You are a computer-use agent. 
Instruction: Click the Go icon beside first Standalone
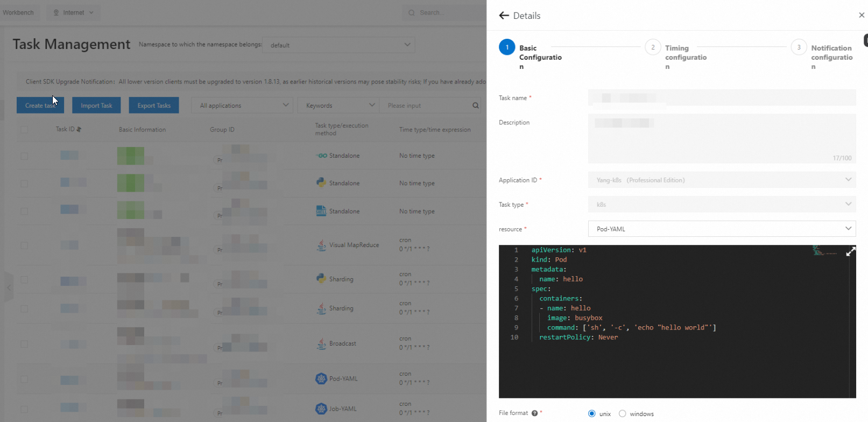[321, 156]
